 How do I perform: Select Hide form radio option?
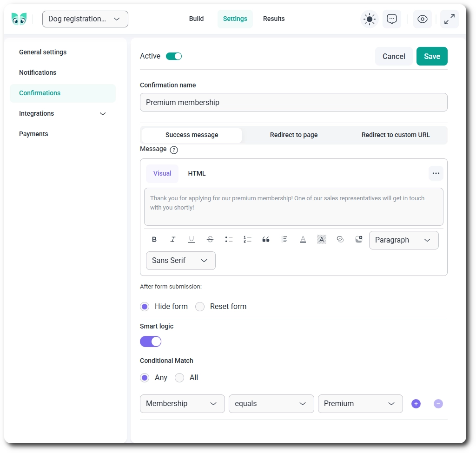coord(145,307)
